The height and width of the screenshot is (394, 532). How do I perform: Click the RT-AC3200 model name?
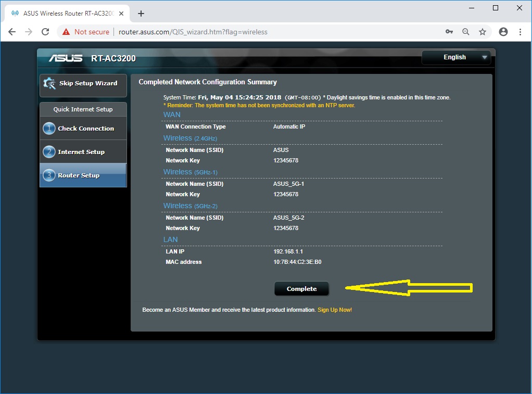click(113, 58)
